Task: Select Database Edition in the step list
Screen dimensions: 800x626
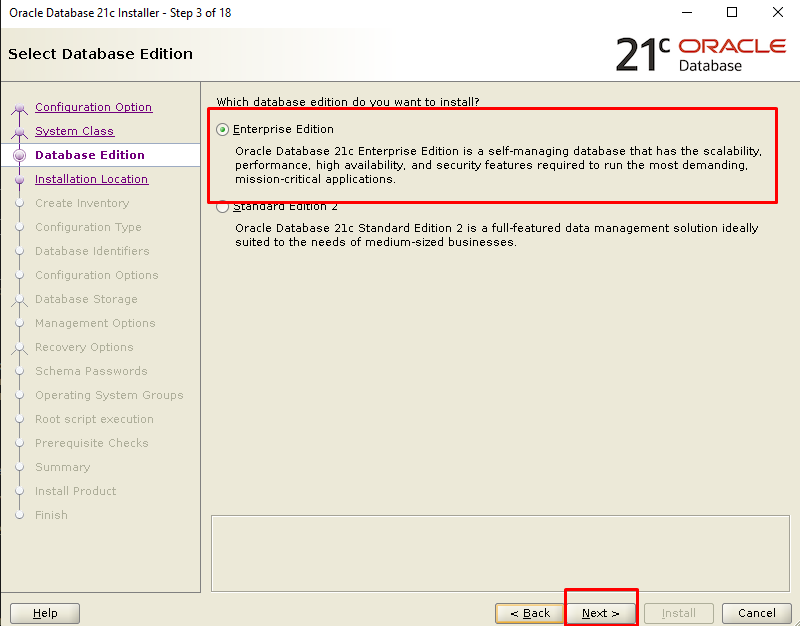Action: tap(90, 155)
